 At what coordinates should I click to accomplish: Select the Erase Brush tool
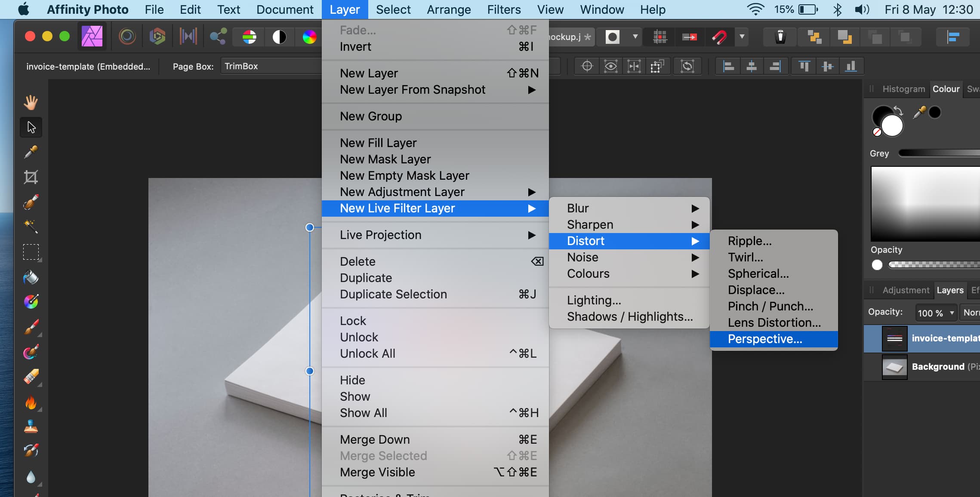coord(31,377)
